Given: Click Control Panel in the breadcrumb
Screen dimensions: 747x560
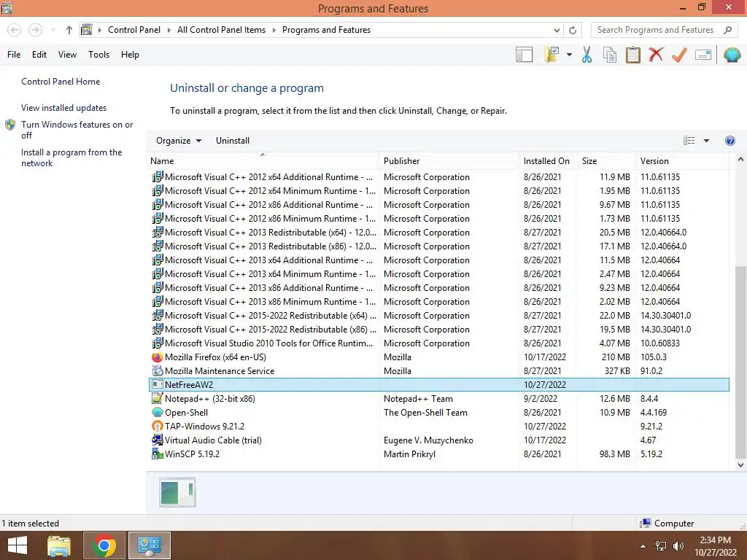Looking at the screenshot, I should [x=134, y=30].
